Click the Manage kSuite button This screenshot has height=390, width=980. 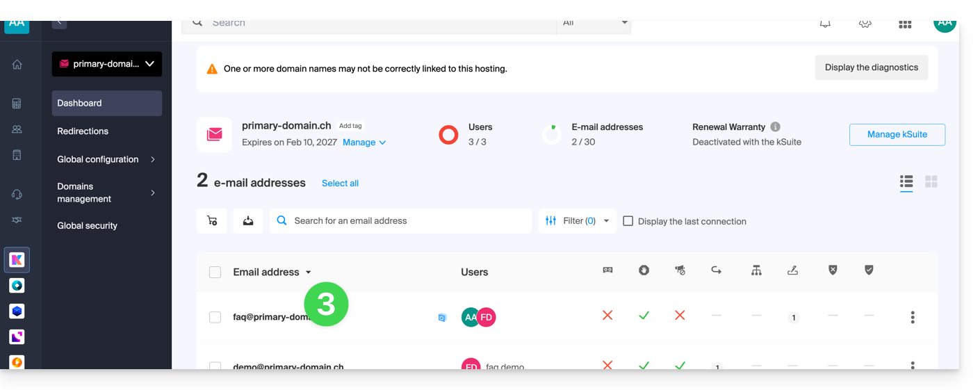(897, 135)
